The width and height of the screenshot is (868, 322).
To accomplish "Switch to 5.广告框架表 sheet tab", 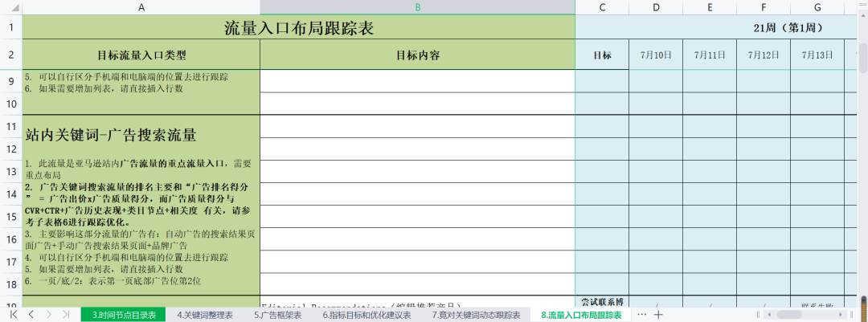I will 278,315.
